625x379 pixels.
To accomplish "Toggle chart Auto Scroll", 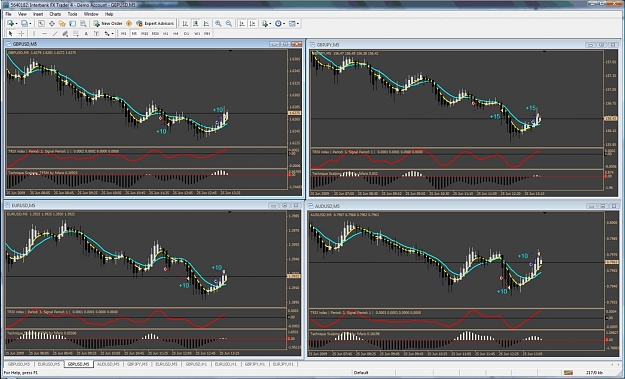I will coord(242,24).
